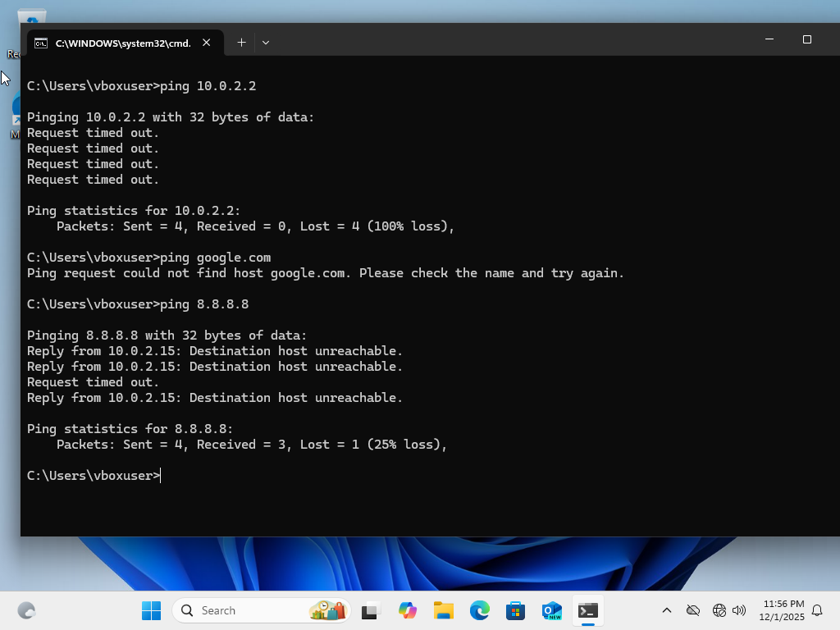This screenshot has height=630, width=840.
Task: Open the Microsoft Edge browser from the taskbar
Action: (x=479, y=610)
